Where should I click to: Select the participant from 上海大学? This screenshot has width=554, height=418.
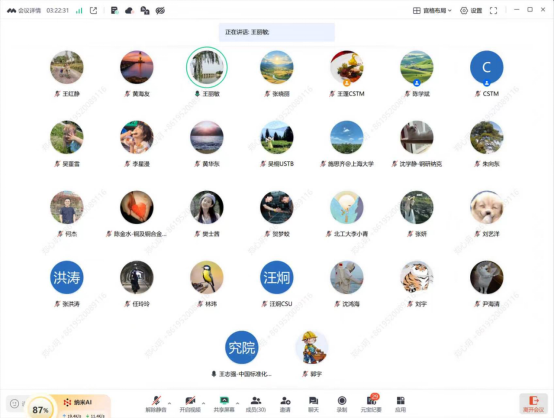[x=347, y=137]
